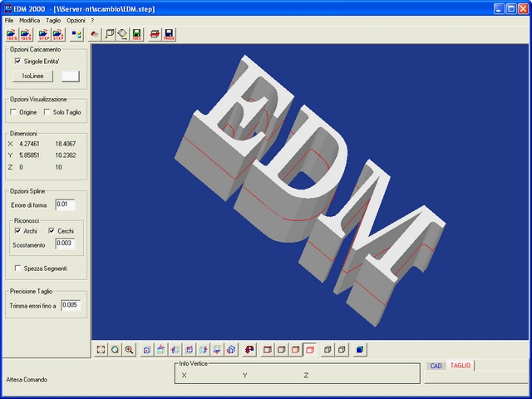Screen dimensions: 532x399
Task: Click the red double-arrow machine icon
Action: click(x=155, y=34)
